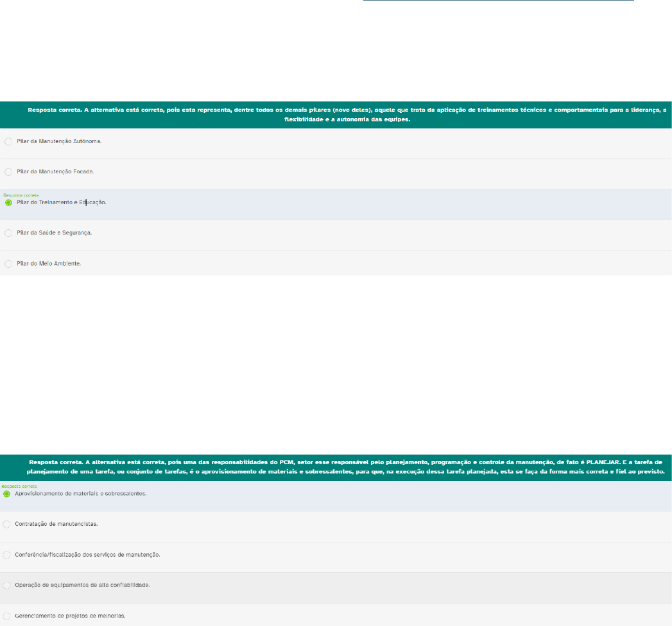Select the Operação de equipamentos radio button
672x626 pixels.
7,585
